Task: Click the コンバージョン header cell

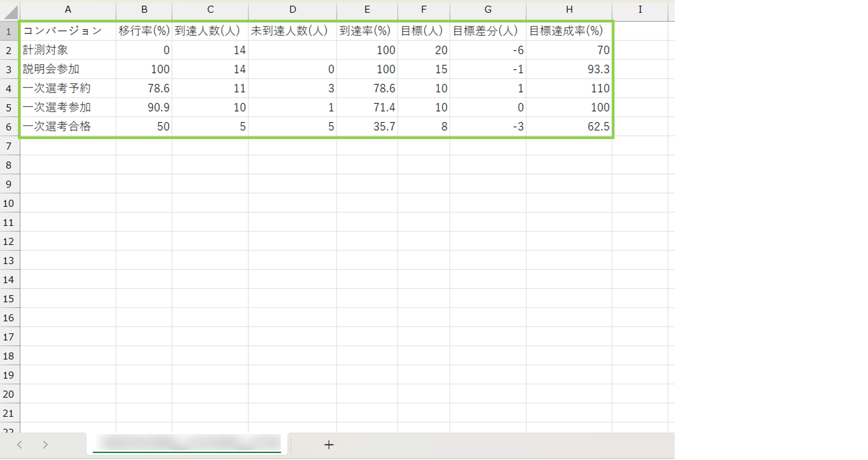Action: click(68, 31)
